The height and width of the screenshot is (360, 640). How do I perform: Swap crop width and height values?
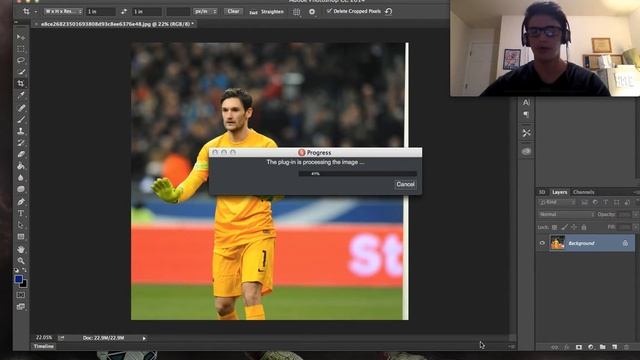[124, 11]
